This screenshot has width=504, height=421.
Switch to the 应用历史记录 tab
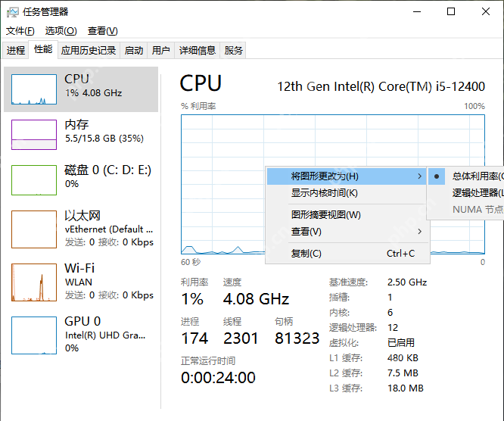(89, 51)
